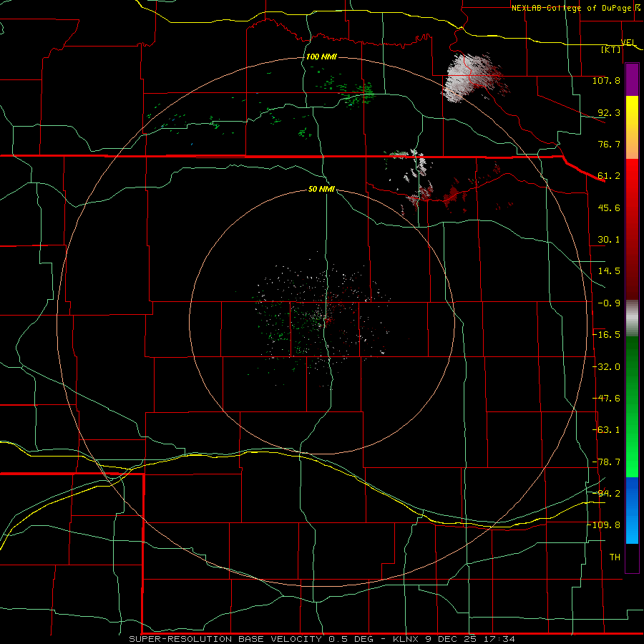This screenshot has width=644, height=644.
Task: Click the 100 NMI range ring label
Action: 321,57
